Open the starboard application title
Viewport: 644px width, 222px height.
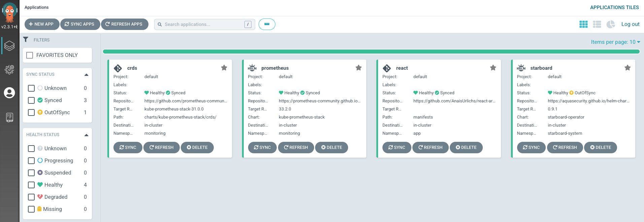pyautogui.click(x=541, y=68)
